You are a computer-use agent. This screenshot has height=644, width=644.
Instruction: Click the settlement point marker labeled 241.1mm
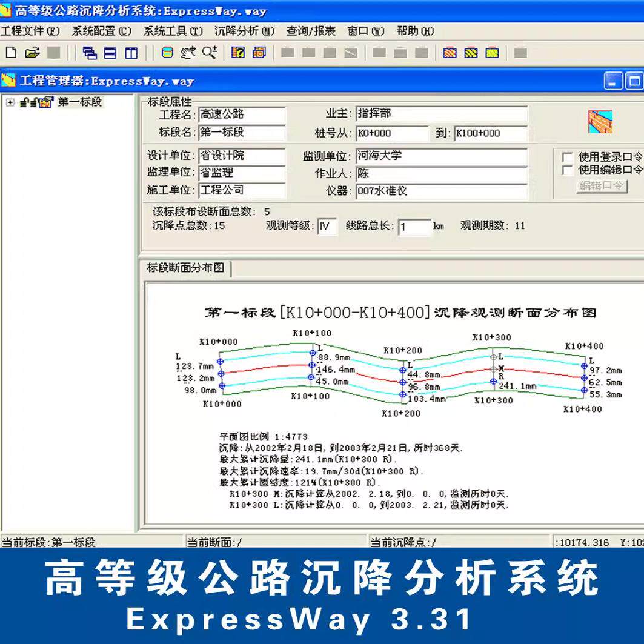(x=493, y=382)
